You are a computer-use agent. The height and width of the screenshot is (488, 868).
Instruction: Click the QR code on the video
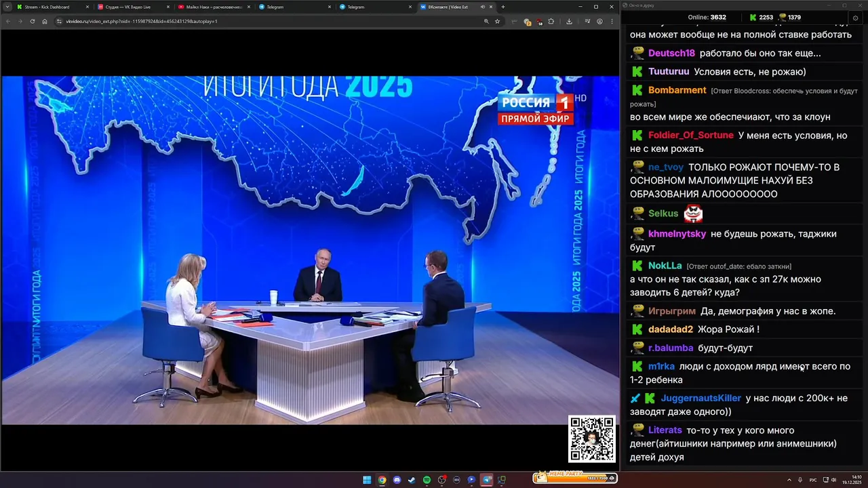pyautogui.click(x=592, y=439)
